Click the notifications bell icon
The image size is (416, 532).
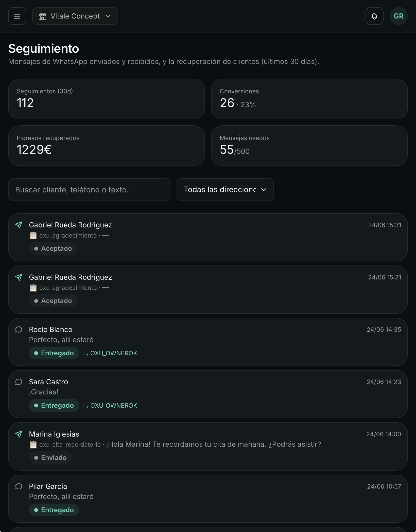pos(374,16)
